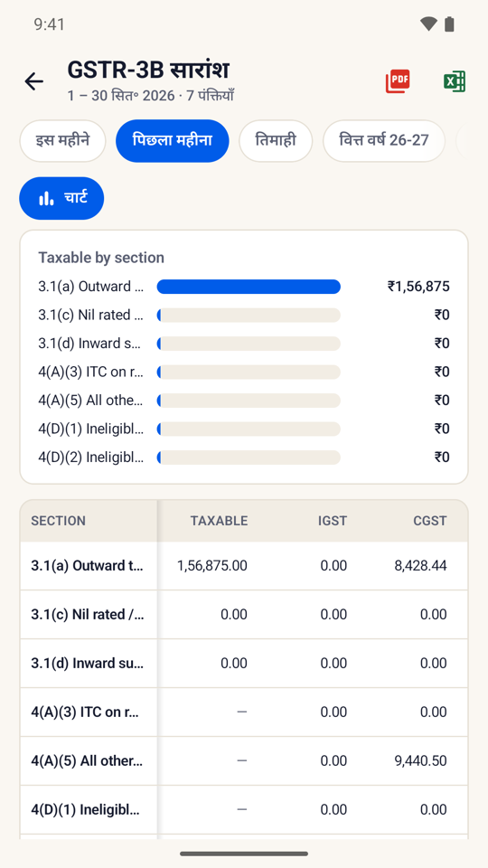Viewport: 488px width, 868px height.
Task: Open the 4(A)(3) ITC table row
Action: (x=244, y=712)
